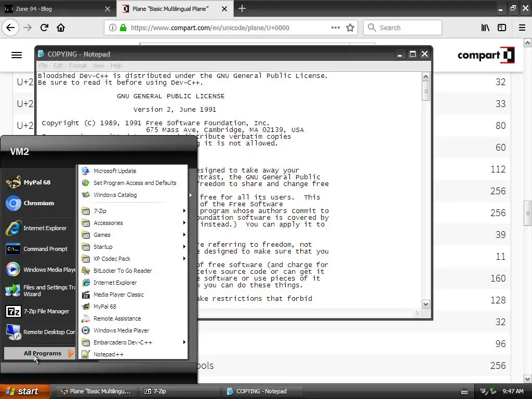Expand Startup folder submenu

click(x=134, y=247)
